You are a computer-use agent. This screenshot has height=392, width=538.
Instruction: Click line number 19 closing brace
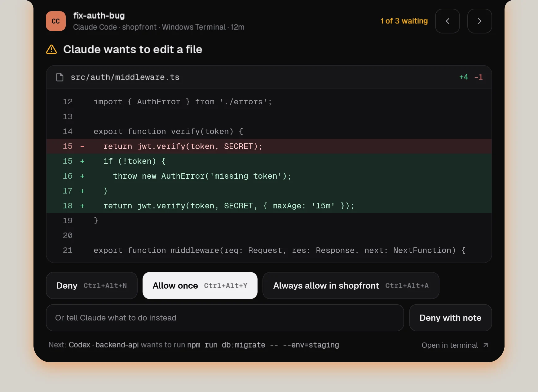pos(269,220)
